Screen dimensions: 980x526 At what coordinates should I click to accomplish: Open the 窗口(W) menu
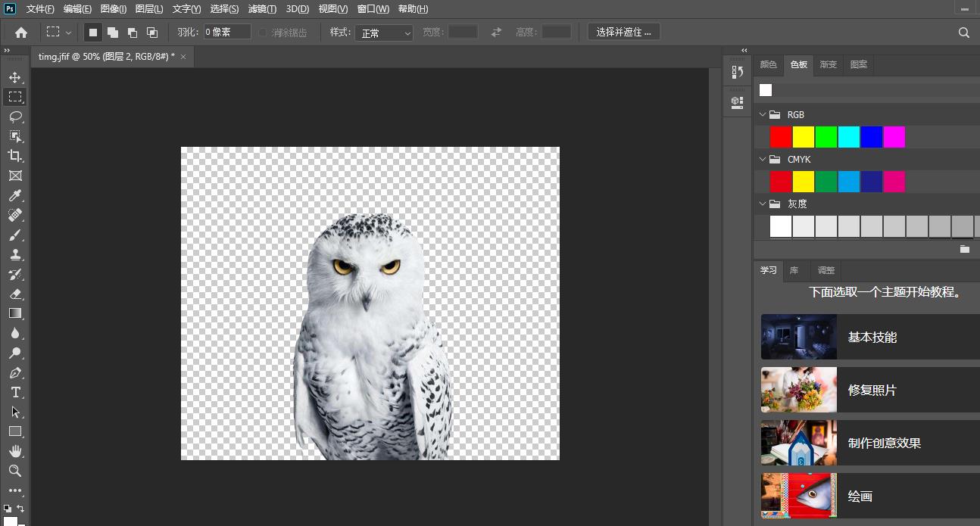(373, 9)
